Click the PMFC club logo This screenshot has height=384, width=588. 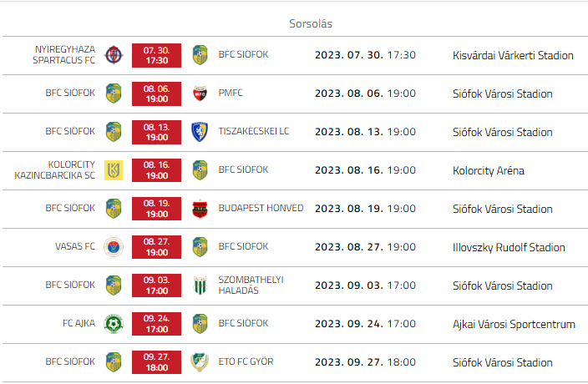tap(199, 93)
